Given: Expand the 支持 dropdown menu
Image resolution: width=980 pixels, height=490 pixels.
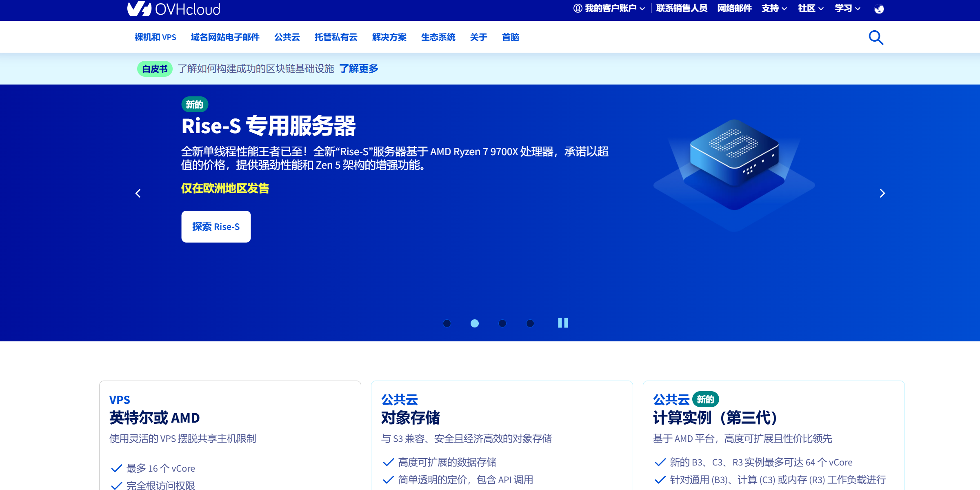Looking at the screenshot, I should [x=774, y=9].
